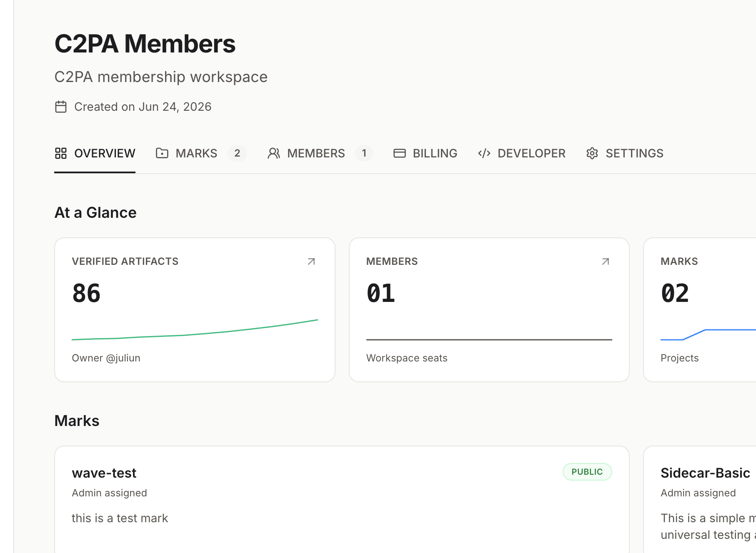Screen dimensions: 756x553
Task: Click "Admin assigned" under wave-test
Action: tap(109, 493)
